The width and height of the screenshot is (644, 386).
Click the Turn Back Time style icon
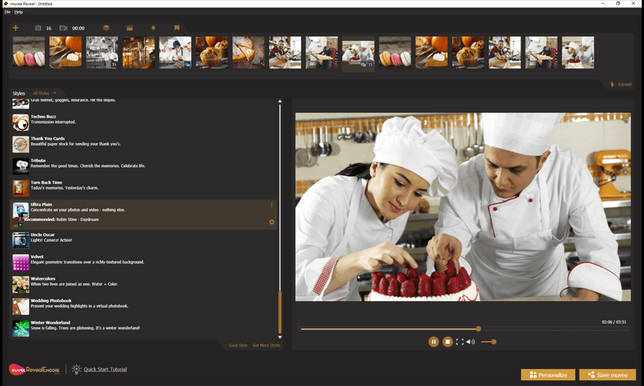coord(21,188)
